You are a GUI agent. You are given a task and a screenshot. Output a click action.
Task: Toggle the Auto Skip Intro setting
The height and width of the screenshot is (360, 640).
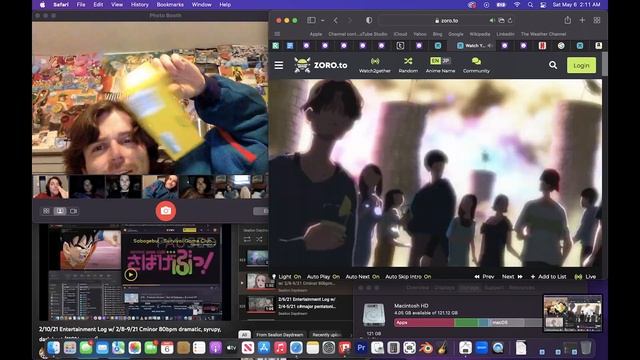408,277
